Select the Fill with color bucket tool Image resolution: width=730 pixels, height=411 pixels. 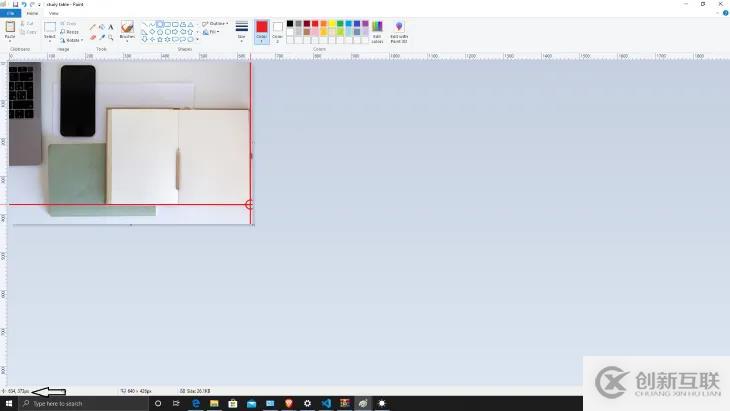[101, 27]
